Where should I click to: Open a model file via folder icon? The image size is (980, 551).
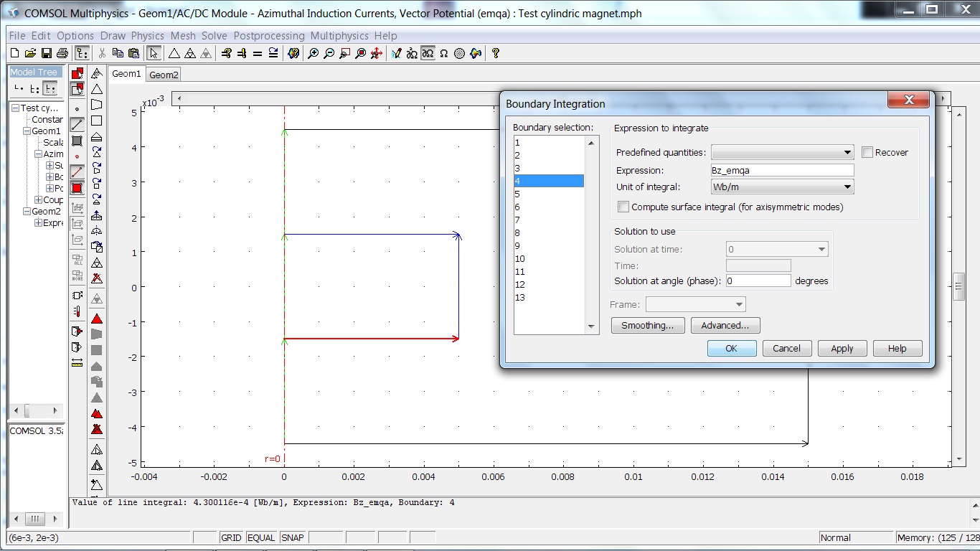(30, 53)
